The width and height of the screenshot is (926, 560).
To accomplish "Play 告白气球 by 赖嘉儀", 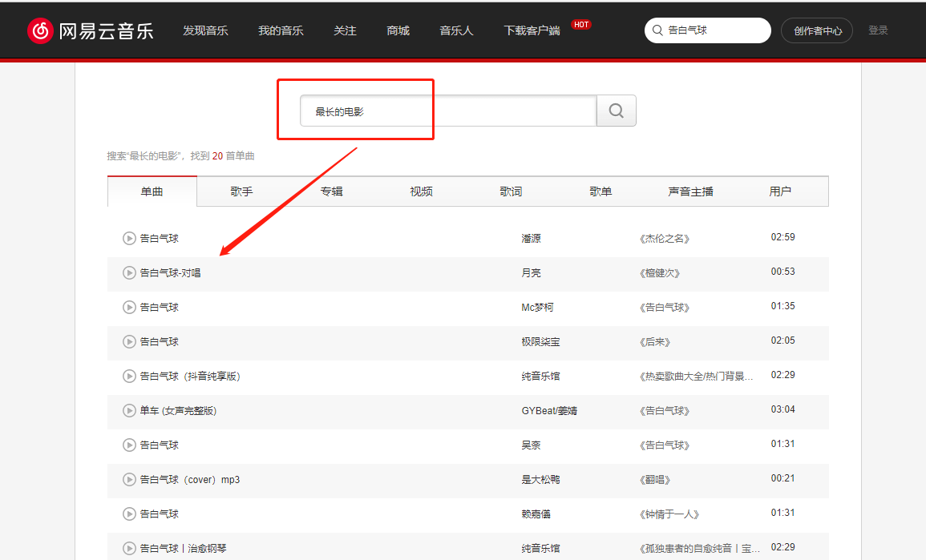I will tap(129, 514).
